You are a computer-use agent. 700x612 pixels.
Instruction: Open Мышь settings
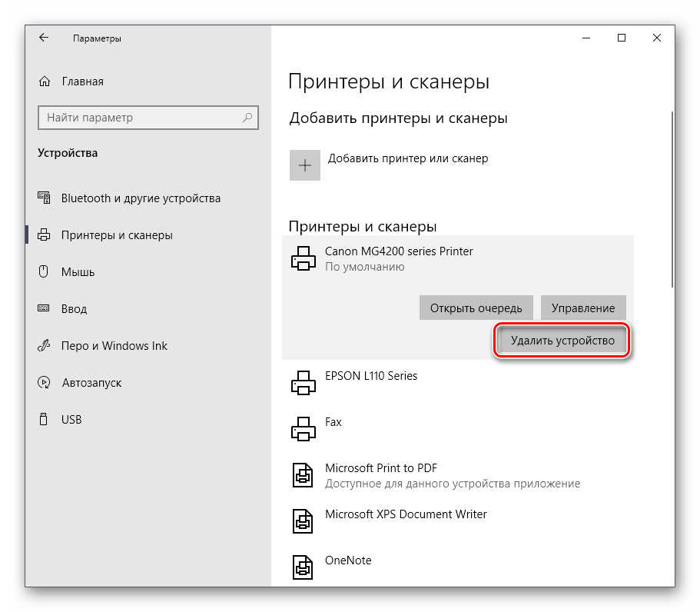78,272
